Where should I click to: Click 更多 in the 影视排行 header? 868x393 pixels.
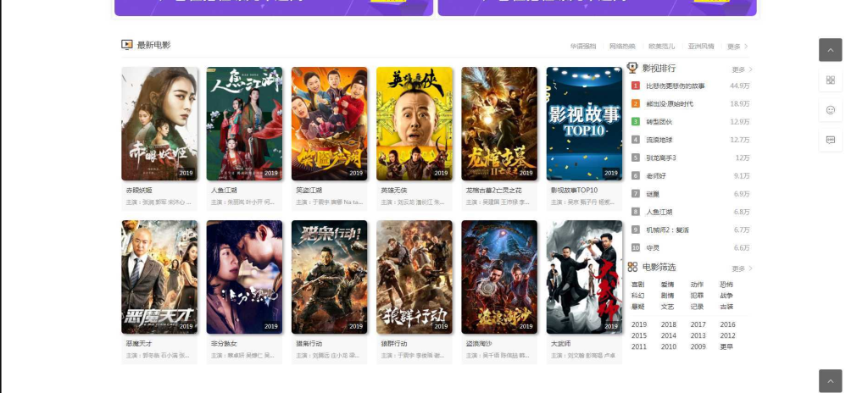tap(742, 69)
